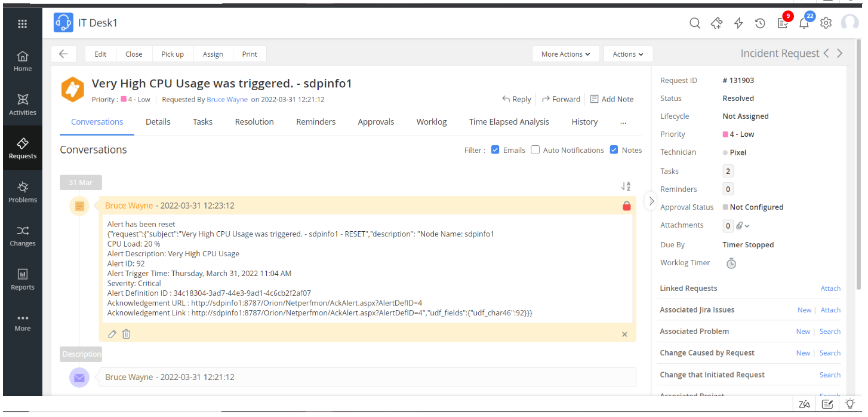The width and height of the screenshot is (868, 417).
Task: Click Forward the request
Action: (x=561, y=99)
